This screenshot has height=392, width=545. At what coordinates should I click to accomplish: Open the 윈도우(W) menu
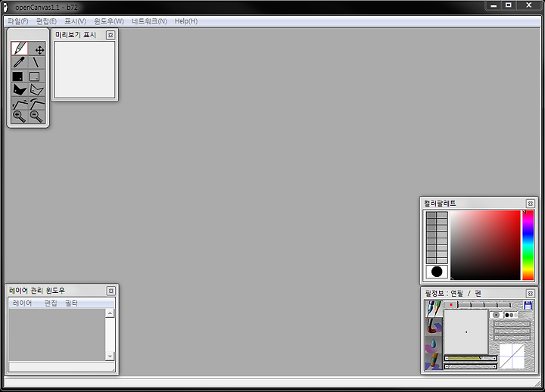pyautogui.click(x=109, y=21)
